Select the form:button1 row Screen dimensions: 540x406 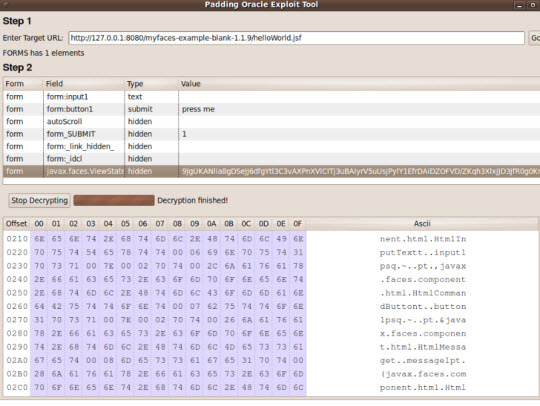[271, 109]
